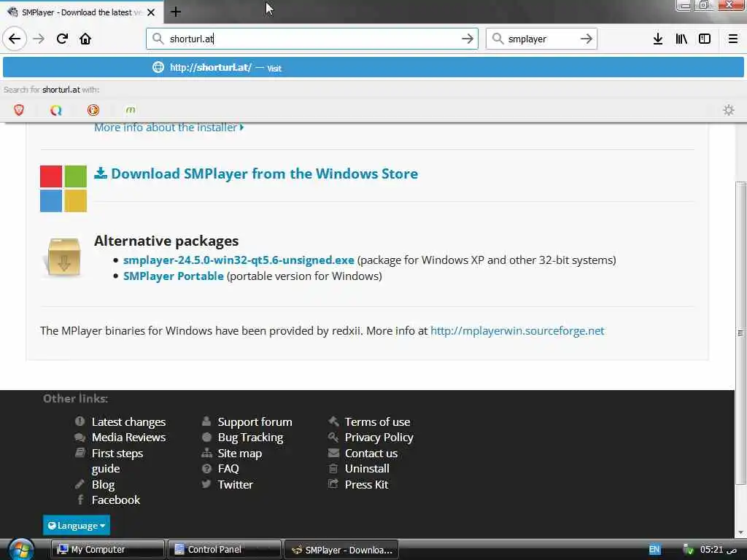This screenshot has width=747, height=560.
Task: Click into the shorturl.at address field
Action: point(312,39)
